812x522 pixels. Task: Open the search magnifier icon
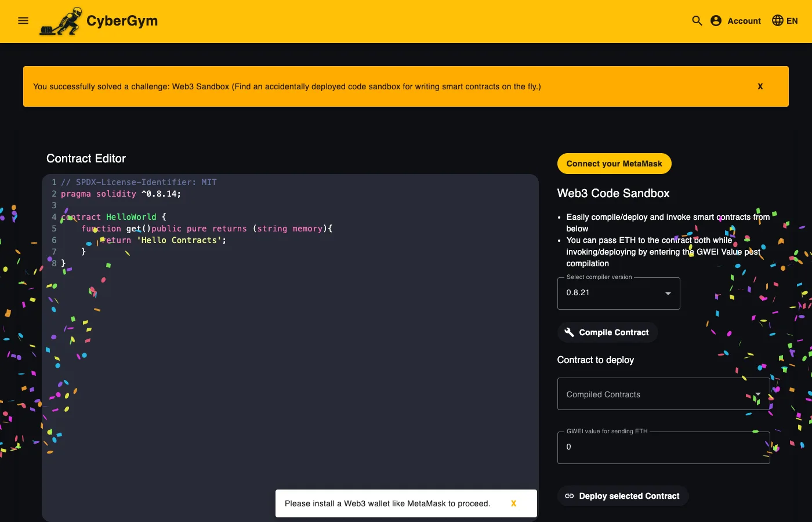click(x=697, y=21)
